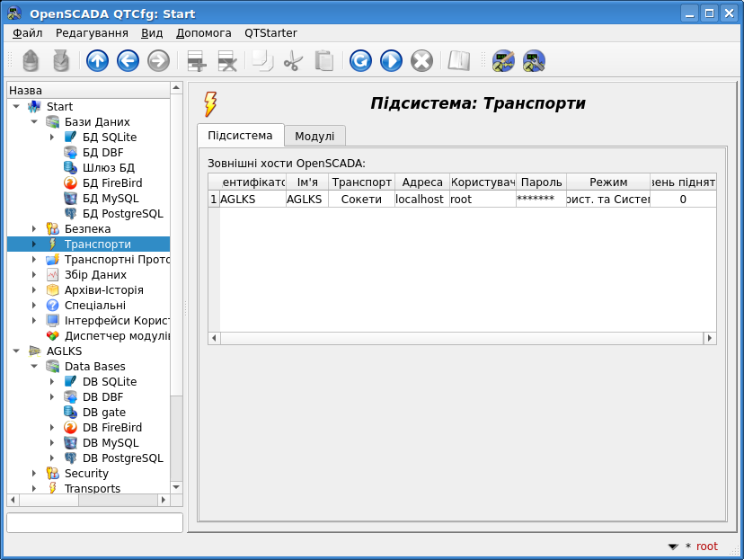Click the Copy item toolbar icon
Image resolution: width=744 pixels, height=560 pixels.
click(x=263, y=61)
